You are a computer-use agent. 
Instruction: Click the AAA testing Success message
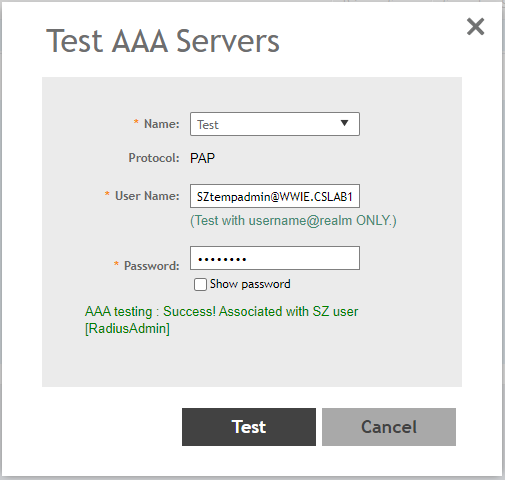click(x=221, y=320)
